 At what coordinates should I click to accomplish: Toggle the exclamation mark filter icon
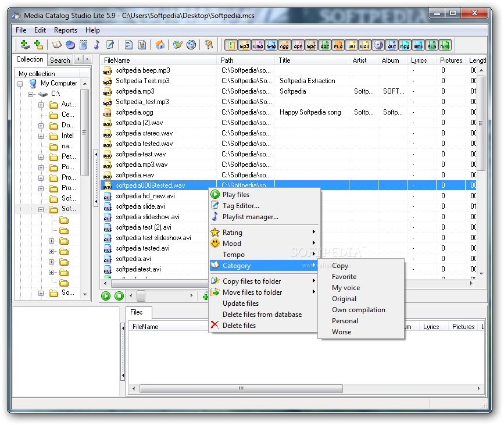231,45
